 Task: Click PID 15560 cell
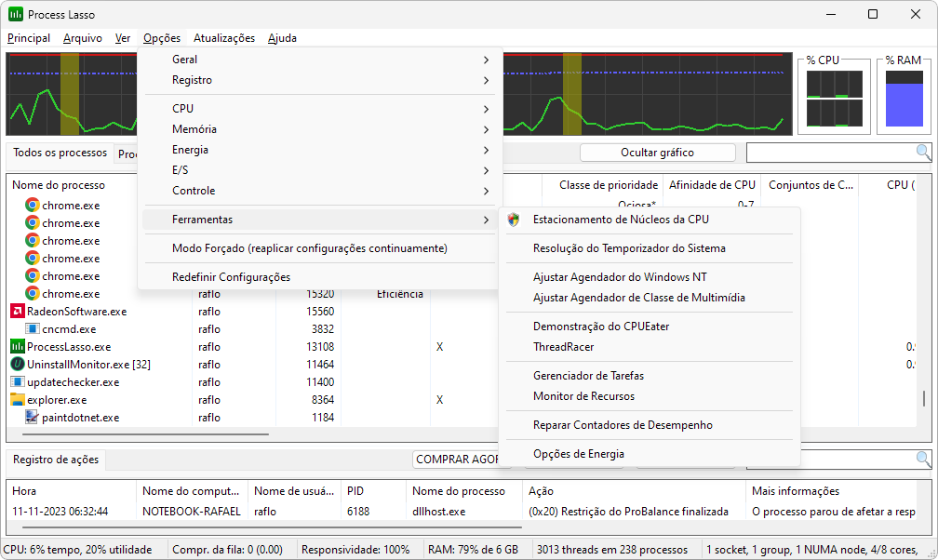[x=320, y=311]
